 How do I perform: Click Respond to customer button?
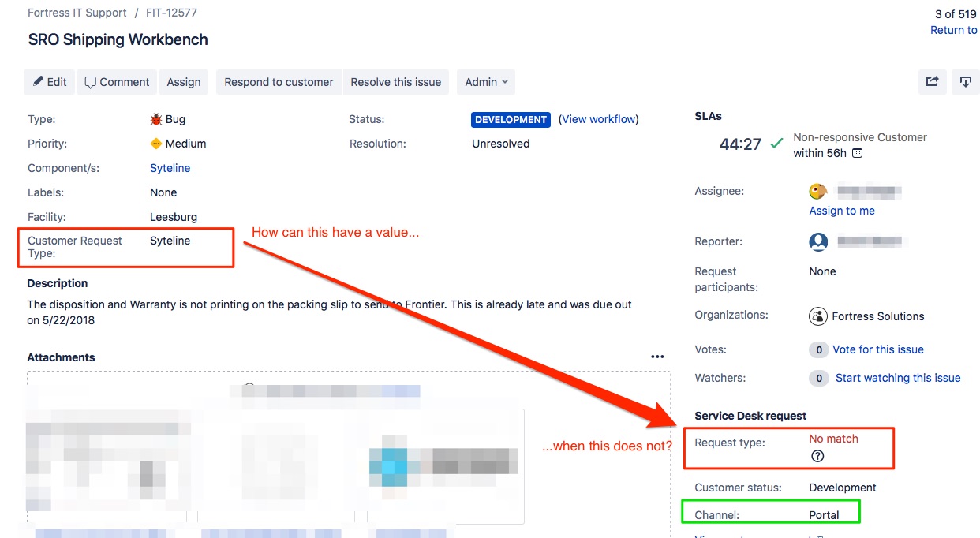[x=279, y=82]
